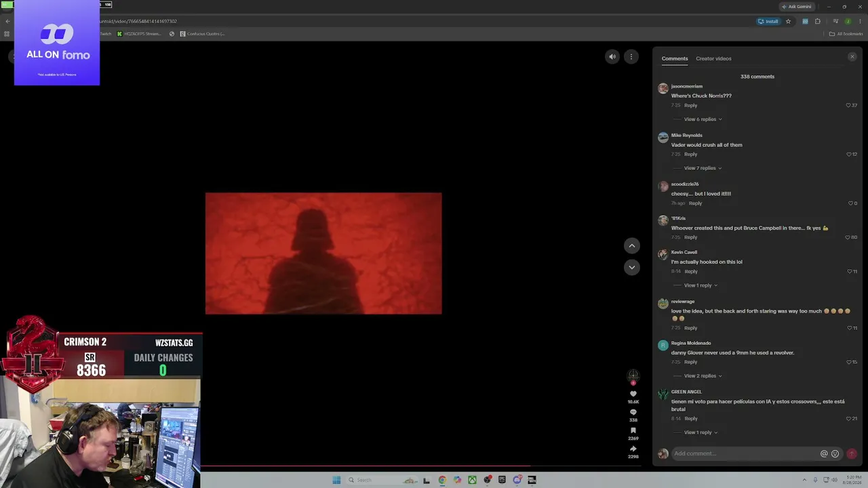Click the Ask Gemini button
The image size is (868, 488).
click(796, 7)
